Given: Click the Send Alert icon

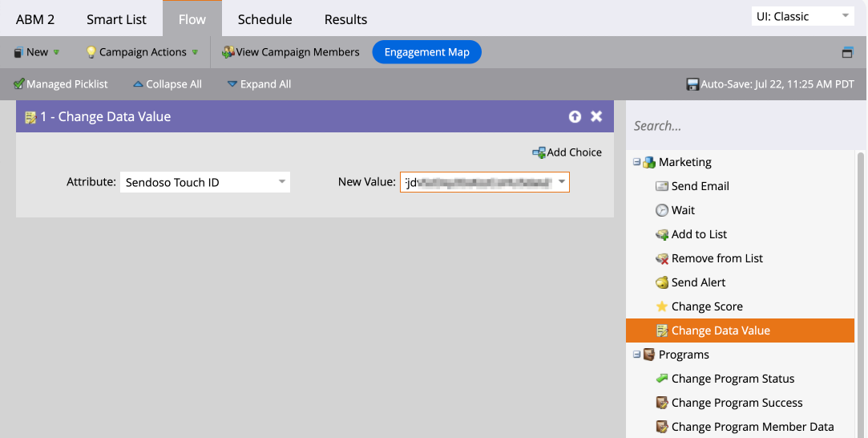Looking at the screenshot, I should pos(661,283).
